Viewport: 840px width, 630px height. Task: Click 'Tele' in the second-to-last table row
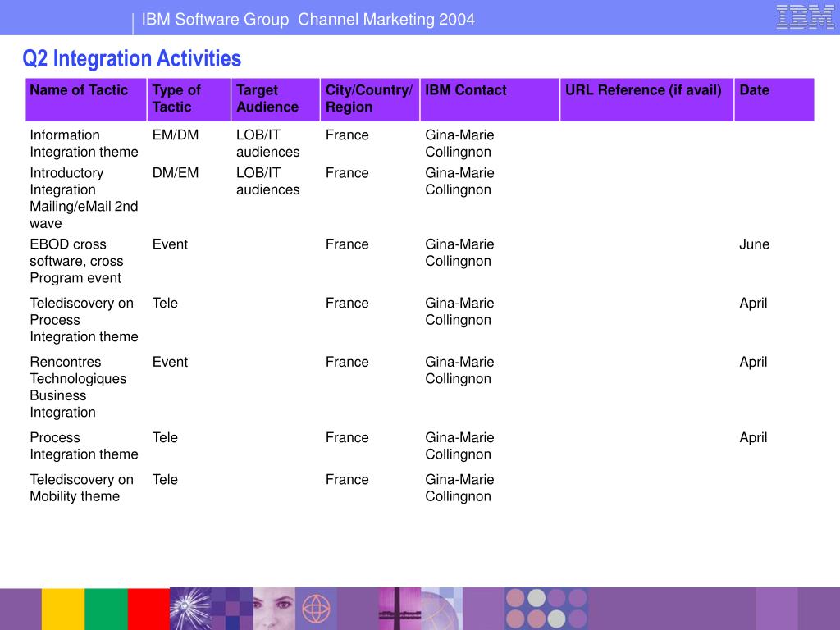click(x=165, y=438)
